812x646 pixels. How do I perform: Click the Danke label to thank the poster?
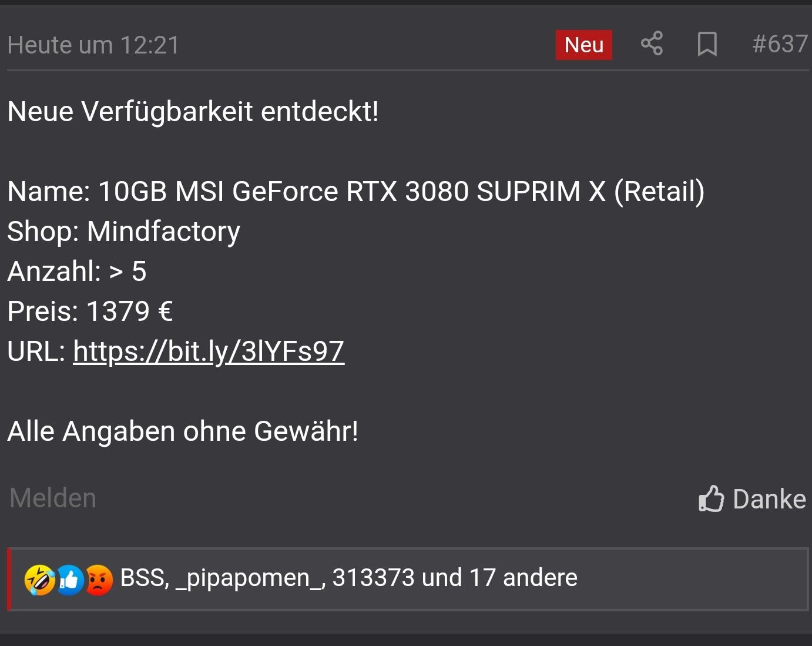(x=769, y=499)
